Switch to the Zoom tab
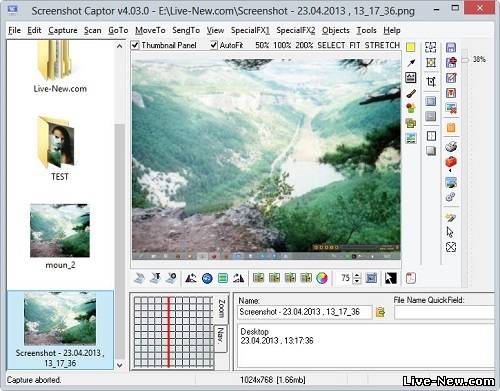The height and width of the screenshot is (391, 500). [221, 309]
